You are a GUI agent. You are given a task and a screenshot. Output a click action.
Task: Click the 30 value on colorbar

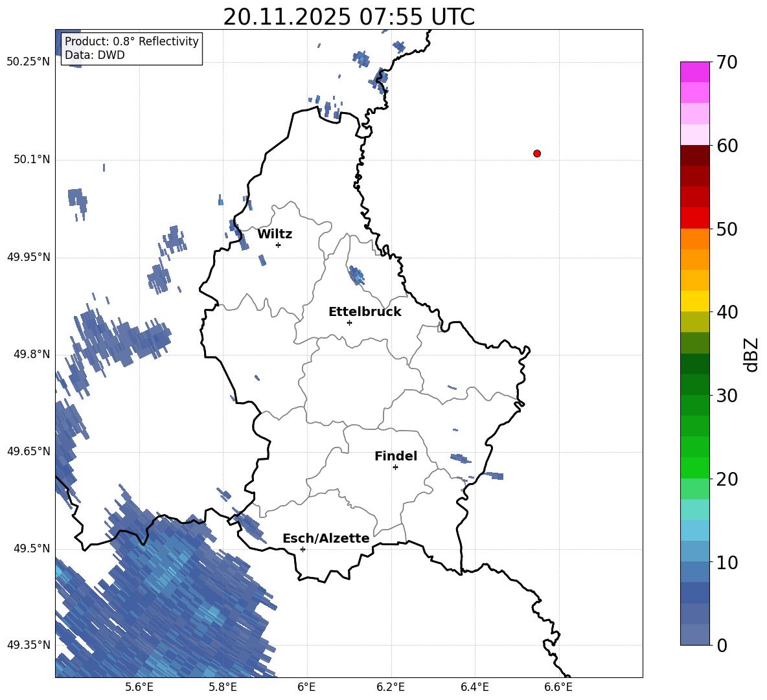click(726, 396)
